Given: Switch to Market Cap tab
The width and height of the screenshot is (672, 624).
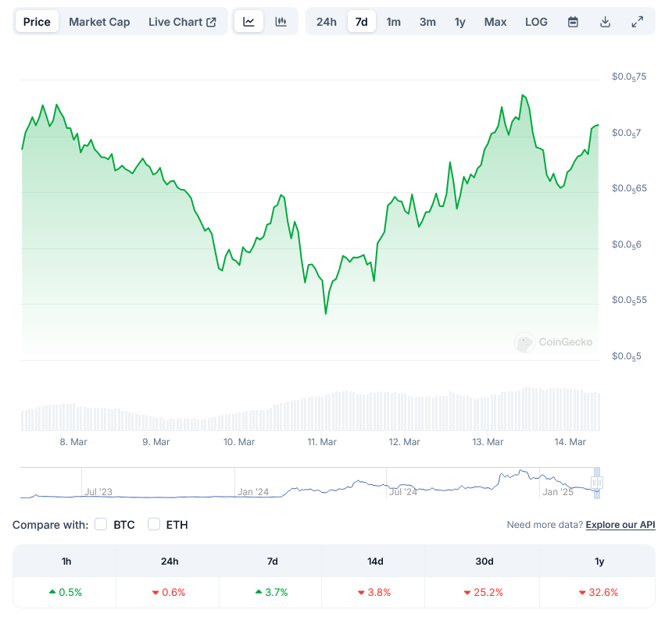Looking at the screenshot, I should (99, 22).
